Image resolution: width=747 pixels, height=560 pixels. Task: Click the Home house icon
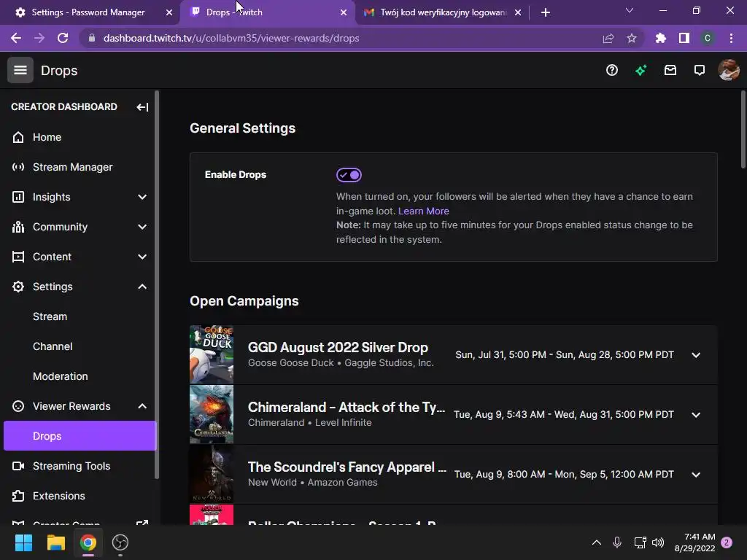[x=18, y=137]
